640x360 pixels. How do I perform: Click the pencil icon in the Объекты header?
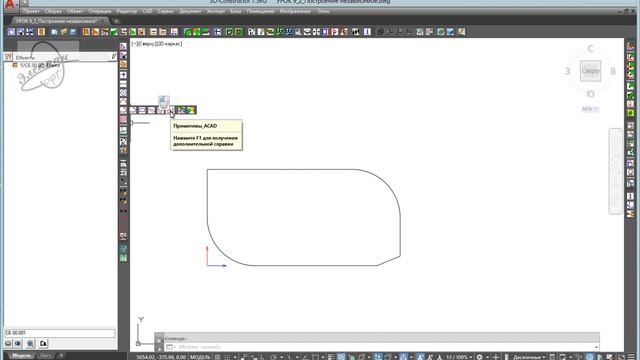click(x=113, y=57)
